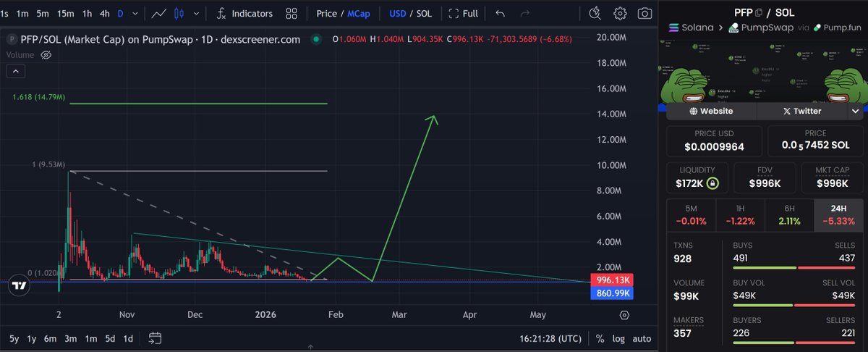Copy PFP token address icon

[758, 12]
